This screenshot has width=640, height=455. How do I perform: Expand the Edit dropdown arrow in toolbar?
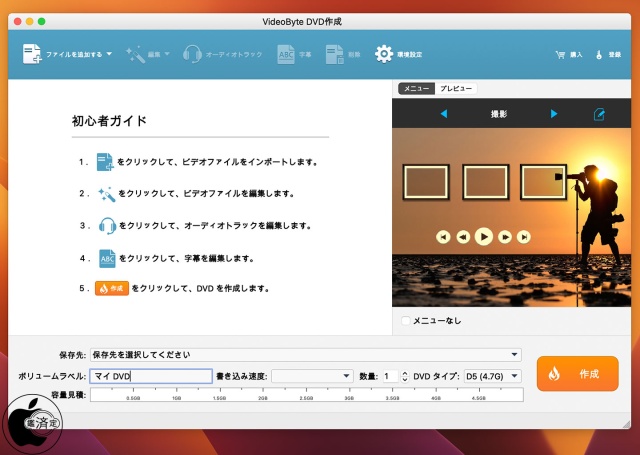[167, 54]
